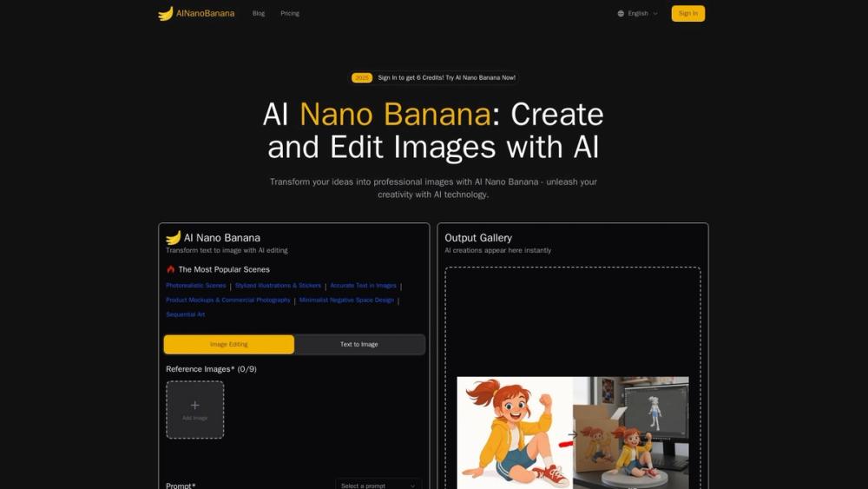This screenshot has width=868, height=489.
Task: Click the 'Reference Images* (0/9)' label
Action: pyautogui.click(x=211, y=369)
